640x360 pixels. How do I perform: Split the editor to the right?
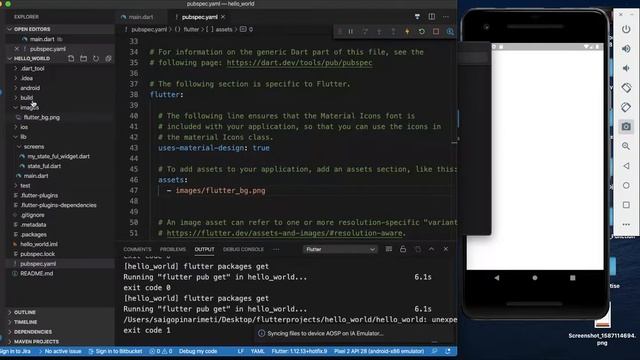click(x=431, y=17)
